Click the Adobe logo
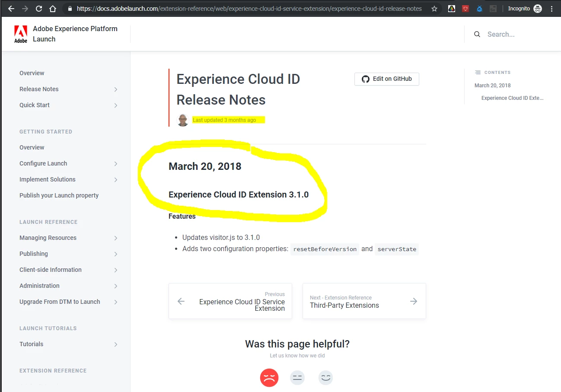 [21, 34]
